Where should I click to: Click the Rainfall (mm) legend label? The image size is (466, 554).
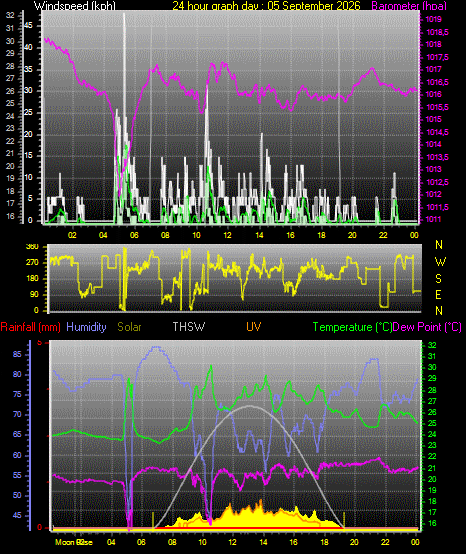pos(30,327)
